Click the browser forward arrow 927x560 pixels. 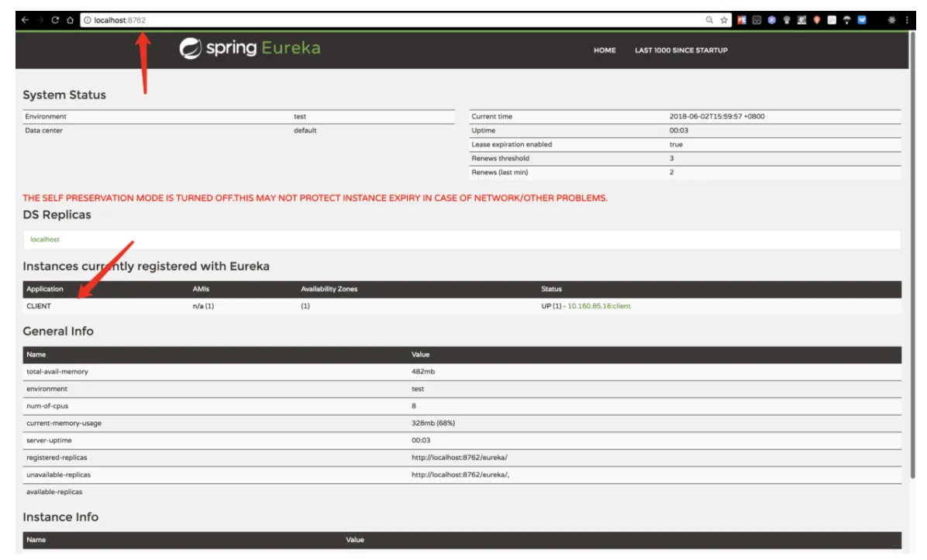tap(40, 20)
